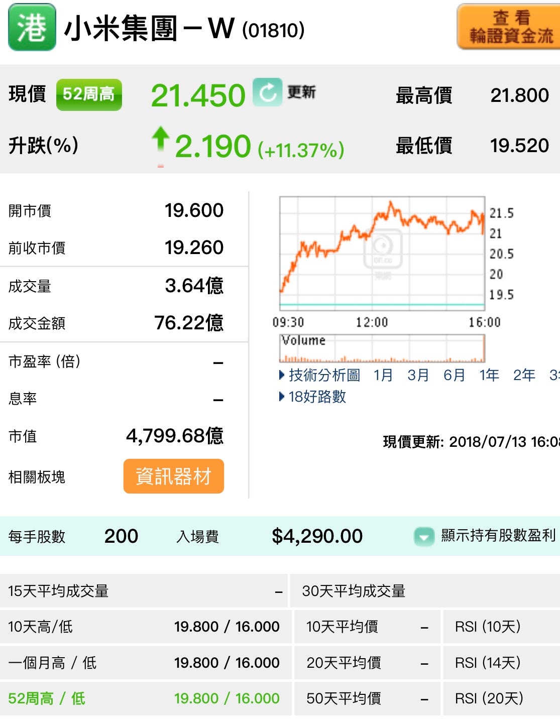This screenshot has height=728, width=560.
Task: Tap 入場費 value $4,290.00
Action: (317, 536)
